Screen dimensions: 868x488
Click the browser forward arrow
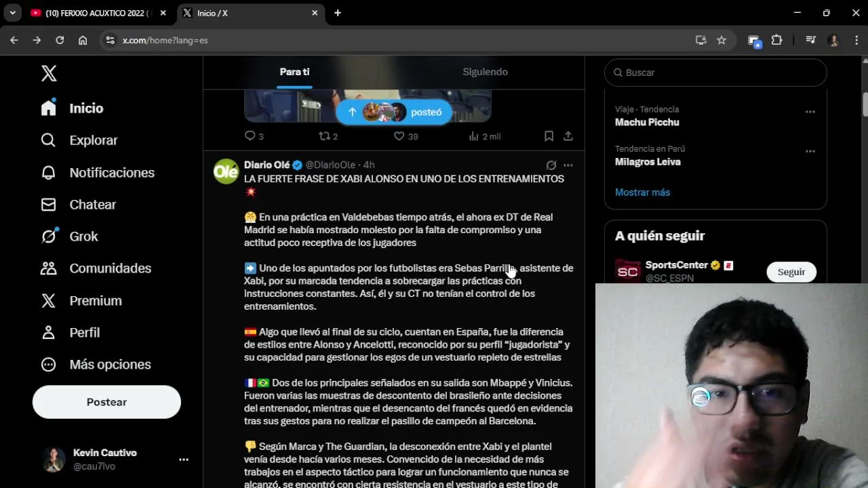click(x=37, y=40)
